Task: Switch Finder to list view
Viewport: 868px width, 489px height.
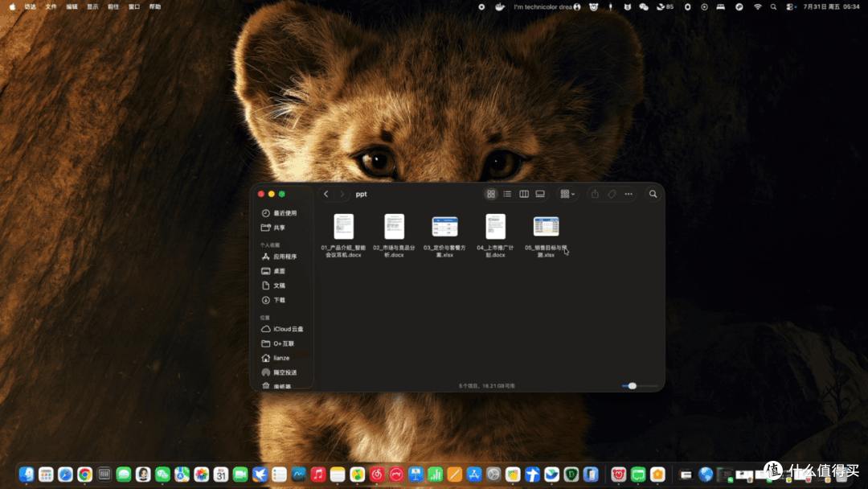Action: coord(507,194)
